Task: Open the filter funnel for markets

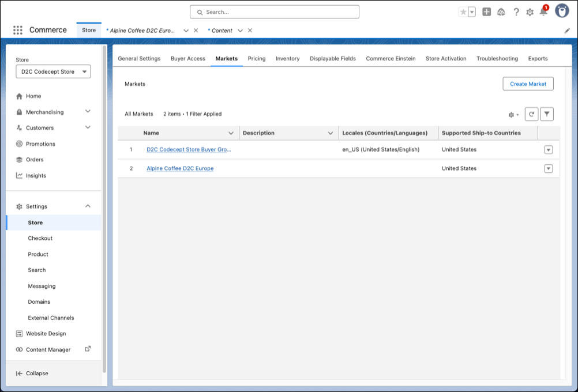Action: point(547,114)
